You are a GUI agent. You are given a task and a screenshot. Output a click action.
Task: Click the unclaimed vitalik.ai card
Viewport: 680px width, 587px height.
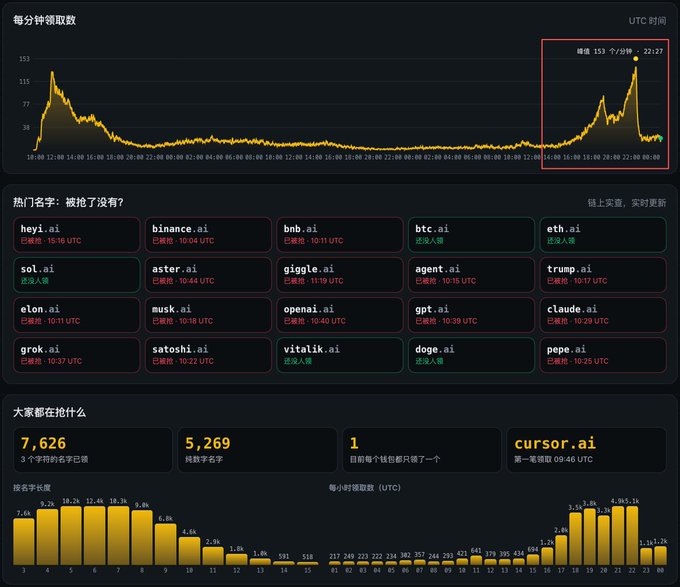(340, 355)
